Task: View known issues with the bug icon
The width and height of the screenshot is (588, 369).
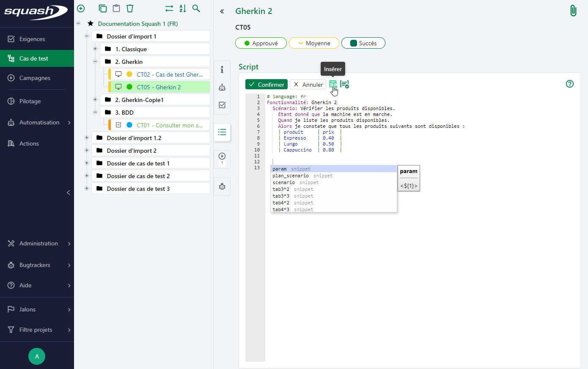Action: 222,186
